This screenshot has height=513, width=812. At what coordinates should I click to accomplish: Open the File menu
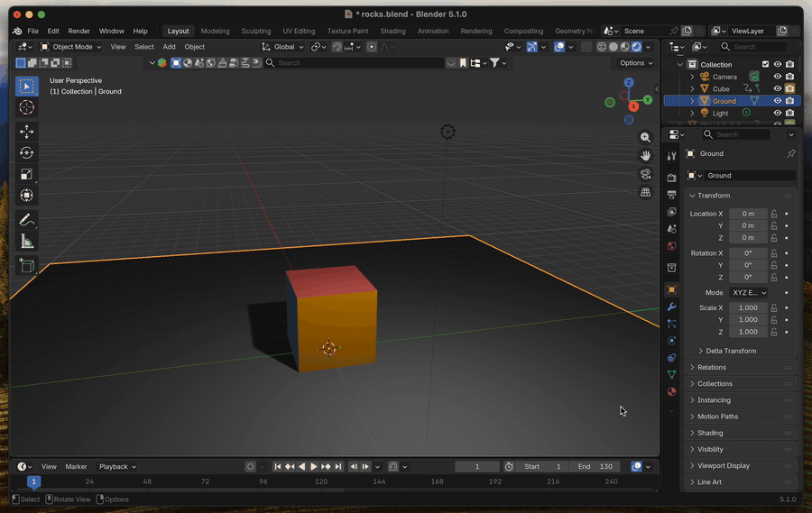coord(32,31)
